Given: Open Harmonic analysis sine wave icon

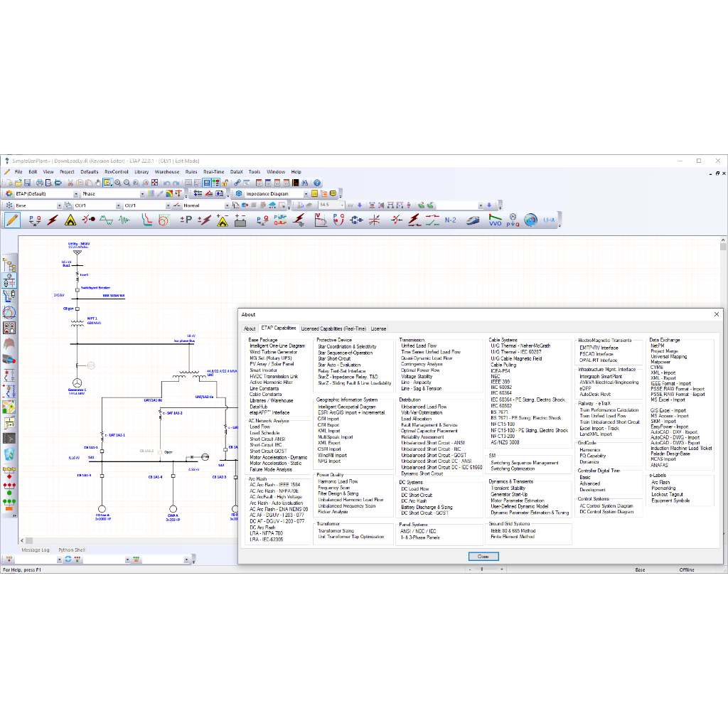Looking at the screenshot, I should (107, 220).
